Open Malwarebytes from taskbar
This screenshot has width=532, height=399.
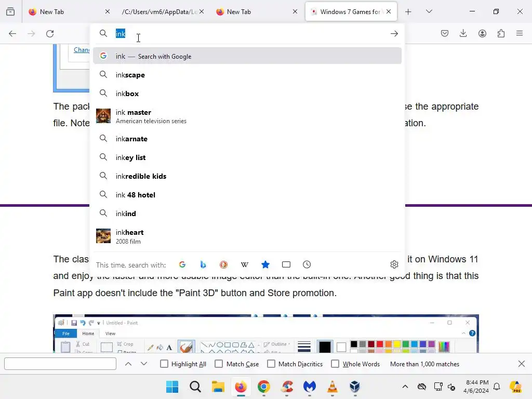[310, 387]
